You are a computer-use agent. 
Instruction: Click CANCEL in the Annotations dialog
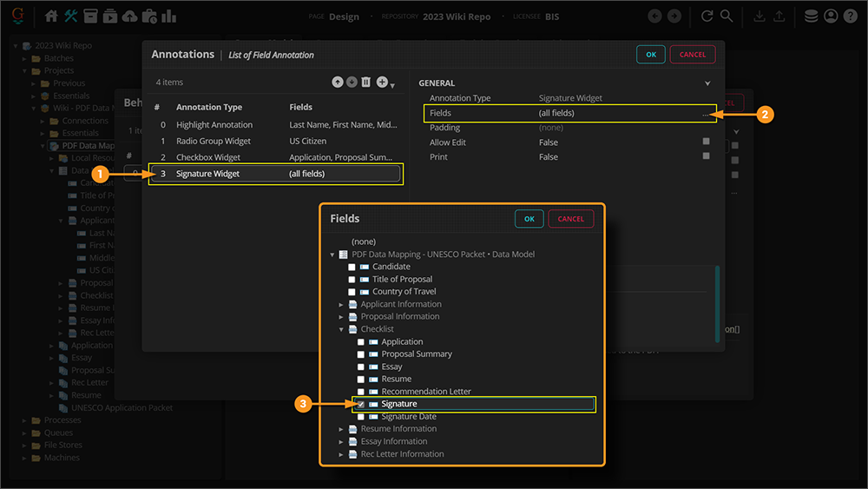pos(692,54)
